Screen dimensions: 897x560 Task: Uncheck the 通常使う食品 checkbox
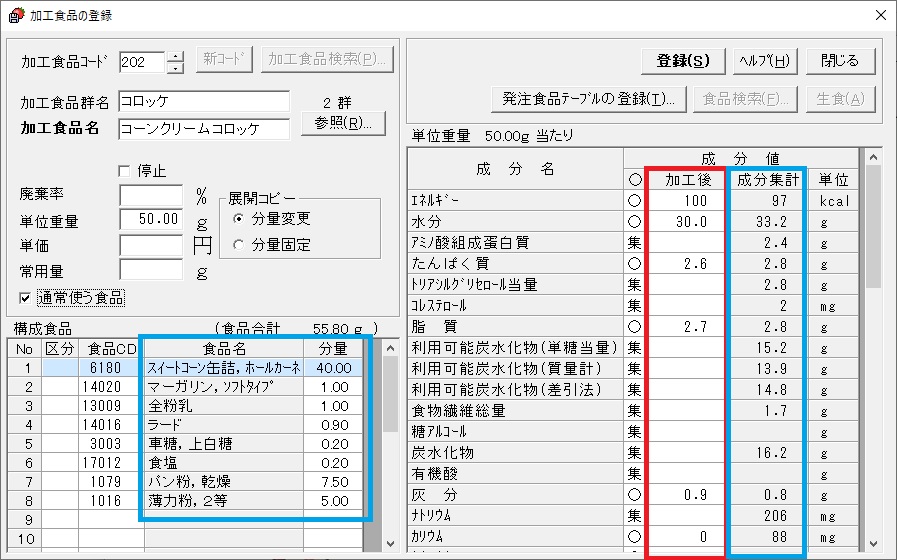click(x=25, y=297)
